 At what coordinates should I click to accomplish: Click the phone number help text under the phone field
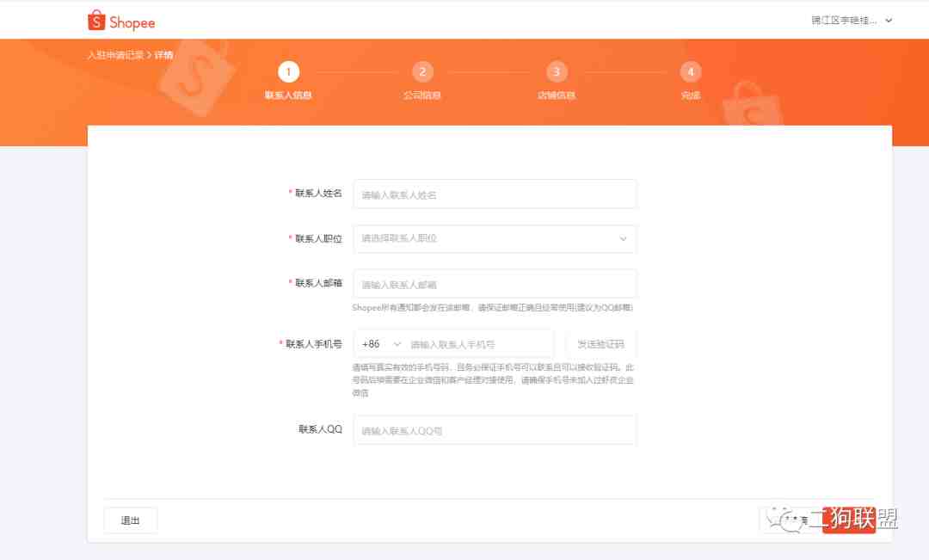click(493, 380)
